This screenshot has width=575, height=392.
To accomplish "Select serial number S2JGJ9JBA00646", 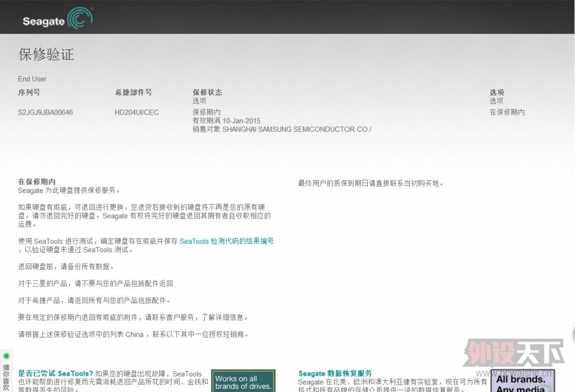I will (45, 112).
